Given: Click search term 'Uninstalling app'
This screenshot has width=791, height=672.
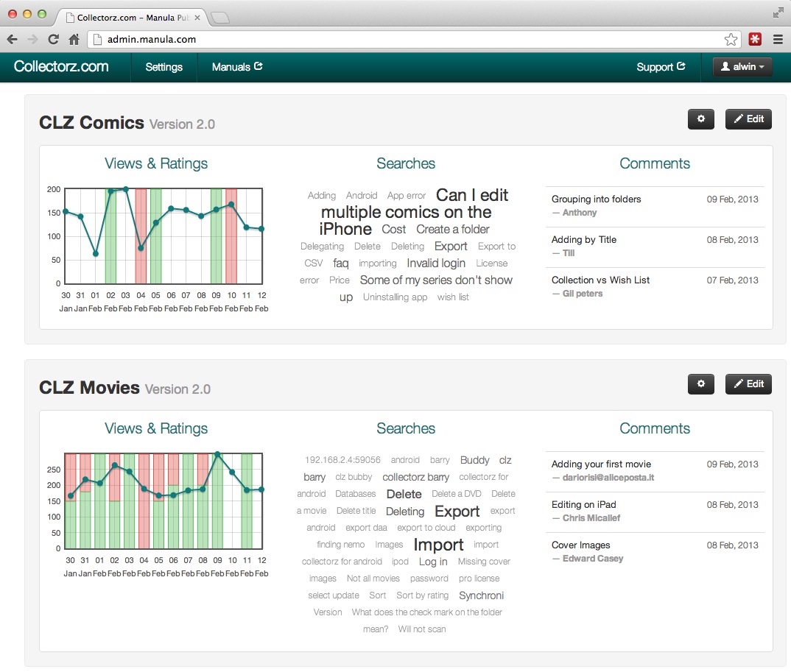Looking at the screenshot, I should click(395, 297).
